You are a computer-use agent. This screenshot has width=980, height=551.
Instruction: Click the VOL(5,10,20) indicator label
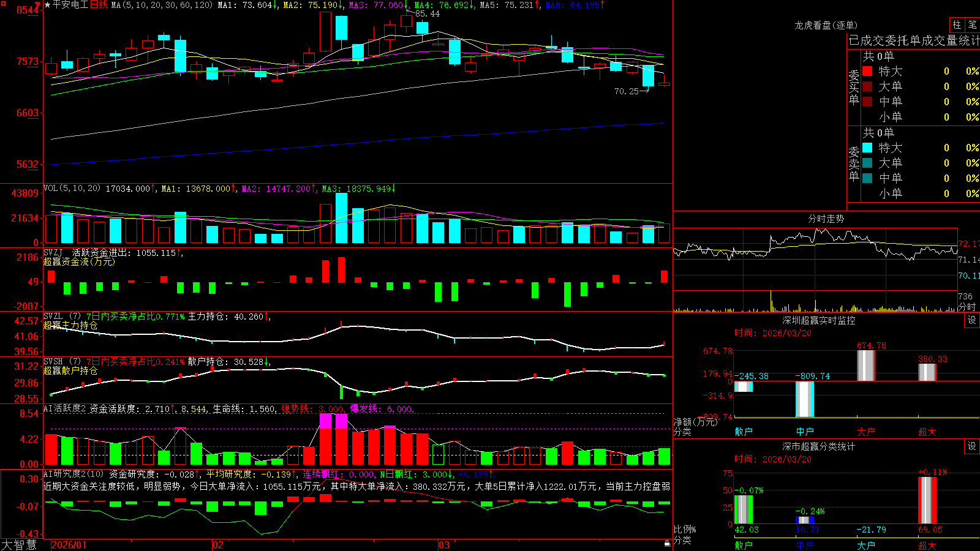(x=72, y=189)
